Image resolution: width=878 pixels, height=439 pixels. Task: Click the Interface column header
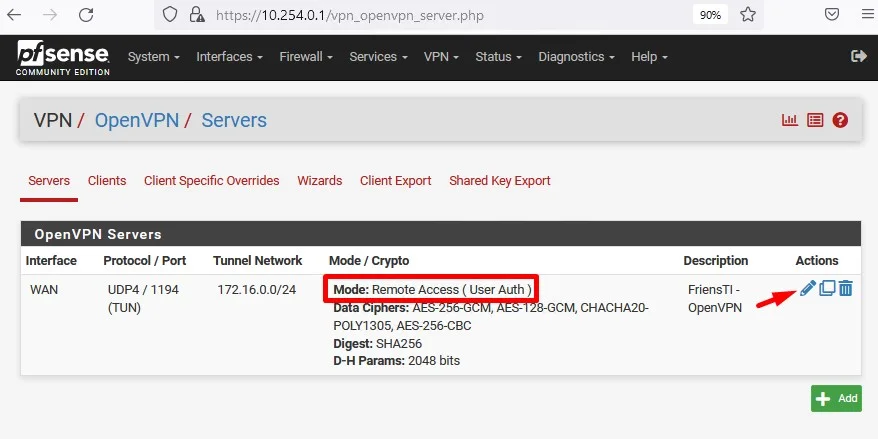point(51,260)
